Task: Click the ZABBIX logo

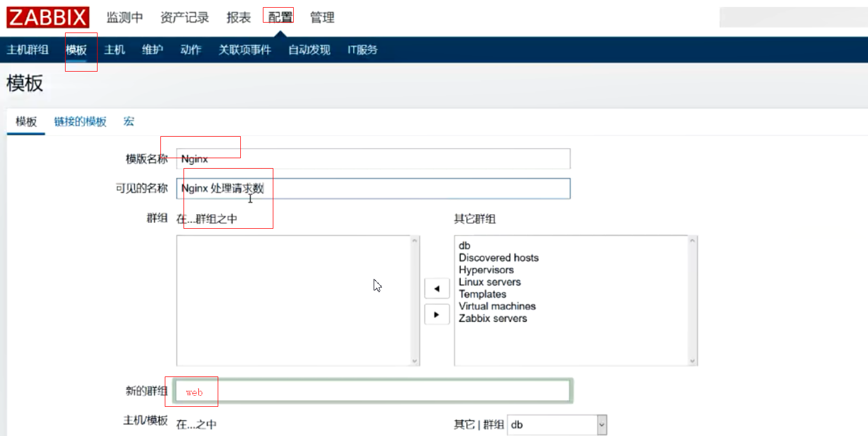Action: pyautogui.click(x=48, y=17)
